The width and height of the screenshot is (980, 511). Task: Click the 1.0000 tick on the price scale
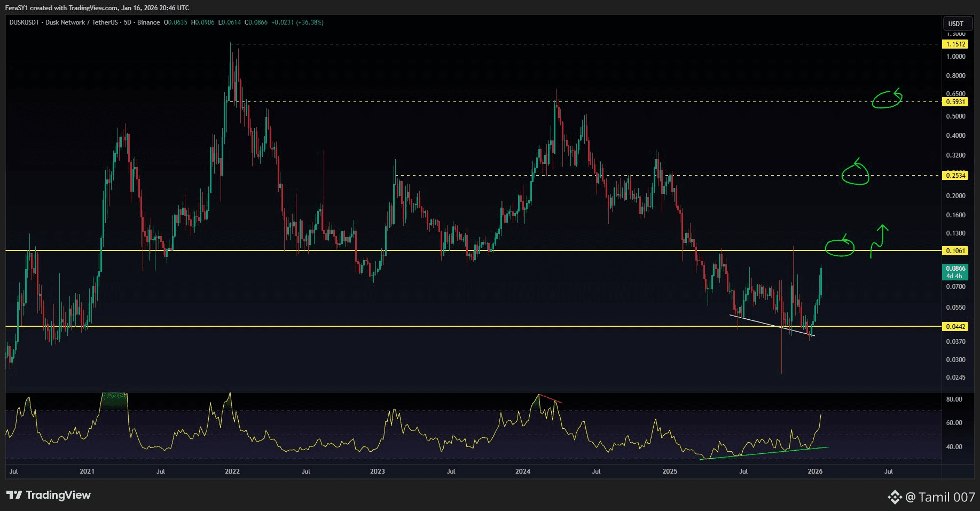955,57
